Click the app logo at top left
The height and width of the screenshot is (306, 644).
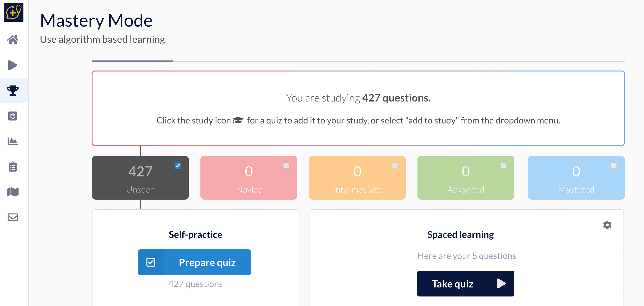click(14, 12)
